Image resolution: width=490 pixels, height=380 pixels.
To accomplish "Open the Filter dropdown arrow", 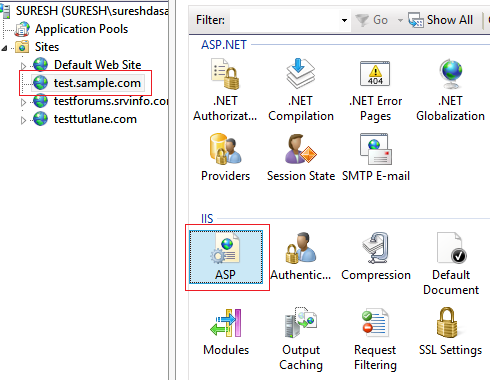I will click(x=344, y=20).
